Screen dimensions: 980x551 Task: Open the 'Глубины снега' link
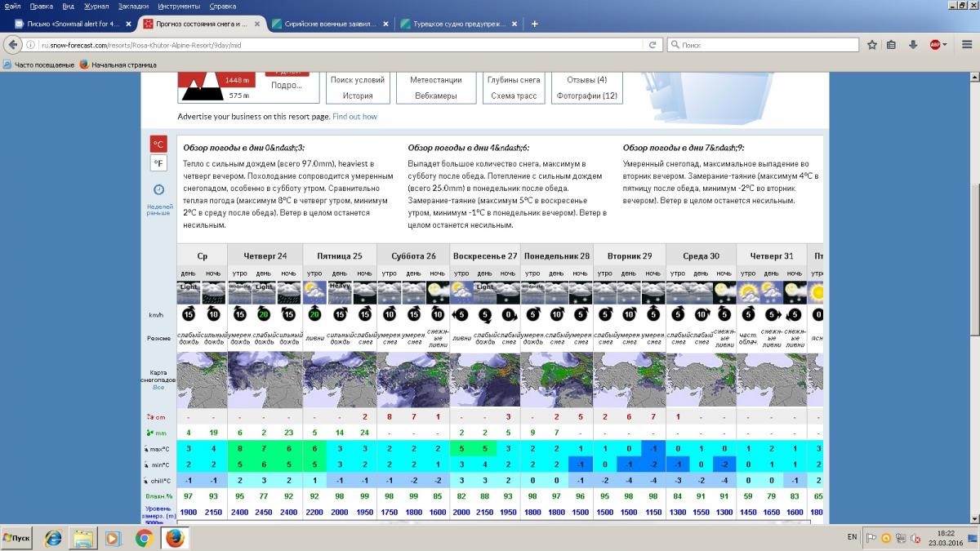[514, 80]
